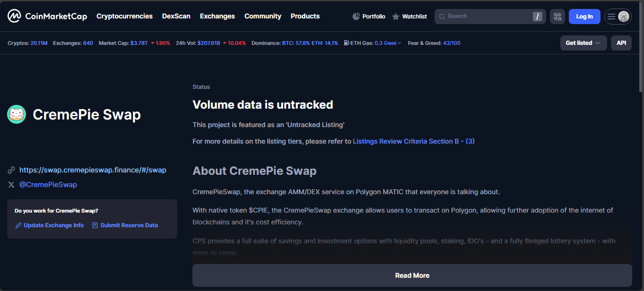
Task: Open the hamburger profile menu
Action: [x=618, y=17]
